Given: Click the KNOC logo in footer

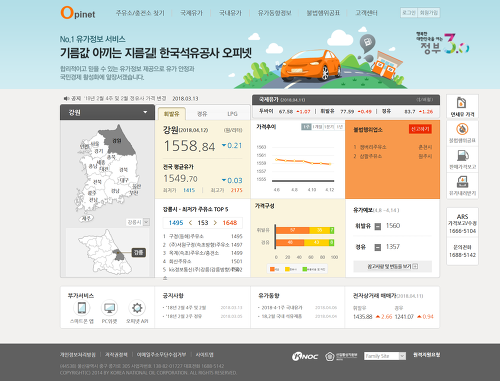Looking at the screenshot, I should (x=305, y=356).
